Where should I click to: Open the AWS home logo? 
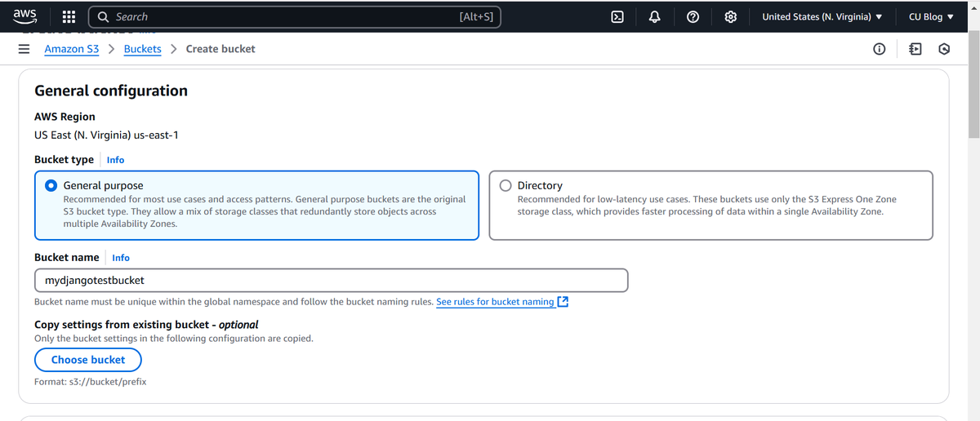[24, 16]
